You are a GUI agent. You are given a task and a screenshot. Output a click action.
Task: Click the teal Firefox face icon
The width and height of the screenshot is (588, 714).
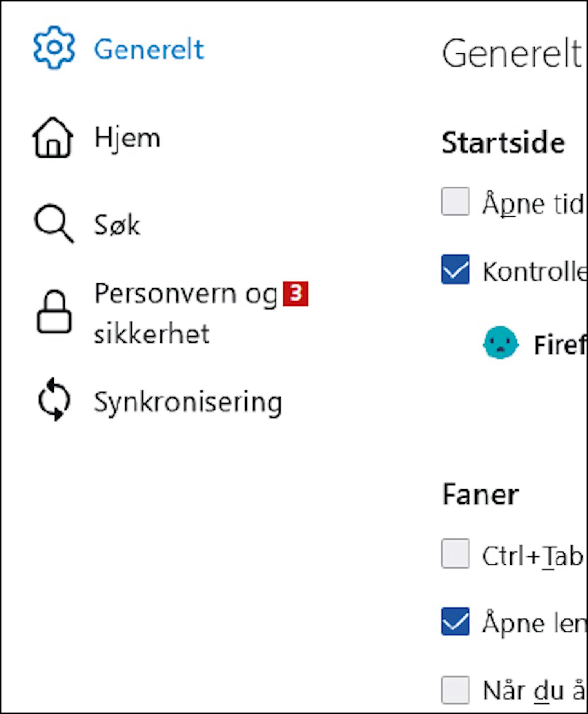click(501, 343)
